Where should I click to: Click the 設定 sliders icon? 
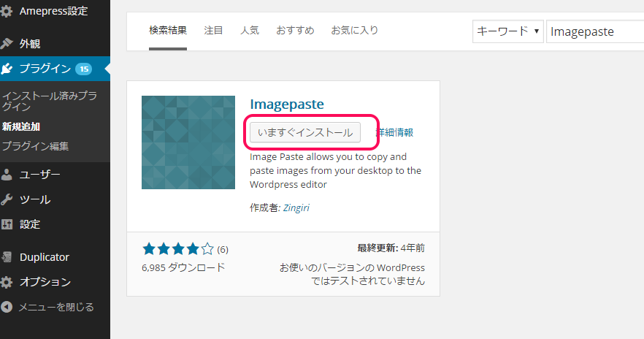coord(7,224)
